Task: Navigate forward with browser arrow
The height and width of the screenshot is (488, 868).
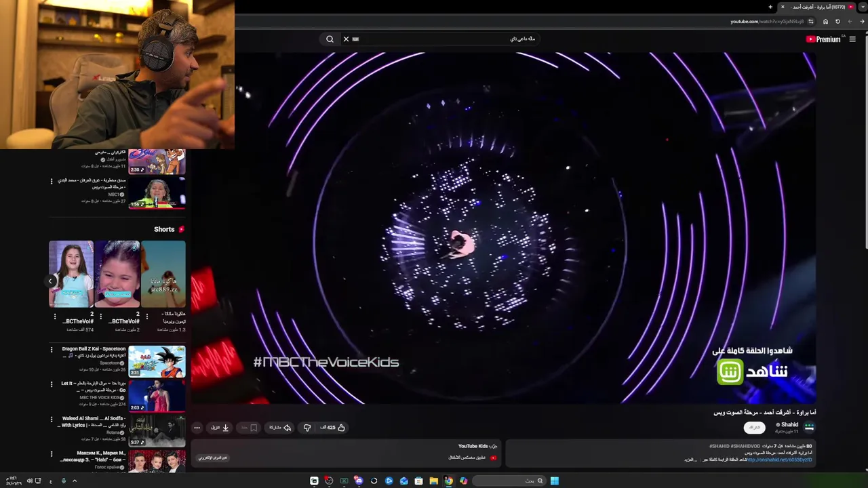Action: pos(850,22)
